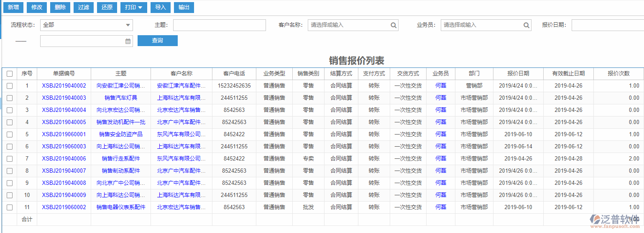The width and height of the screenshot is (644, 233).
Task: Click the 输出 button
Action: tap(184, 7)
